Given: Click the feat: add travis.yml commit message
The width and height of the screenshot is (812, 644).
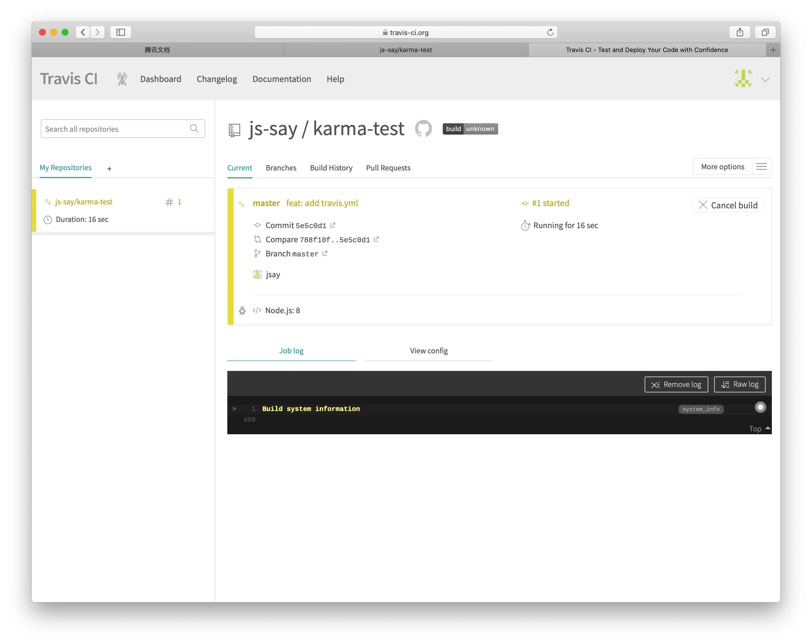Looking at the screenshot, I should (x=322, y=203).
